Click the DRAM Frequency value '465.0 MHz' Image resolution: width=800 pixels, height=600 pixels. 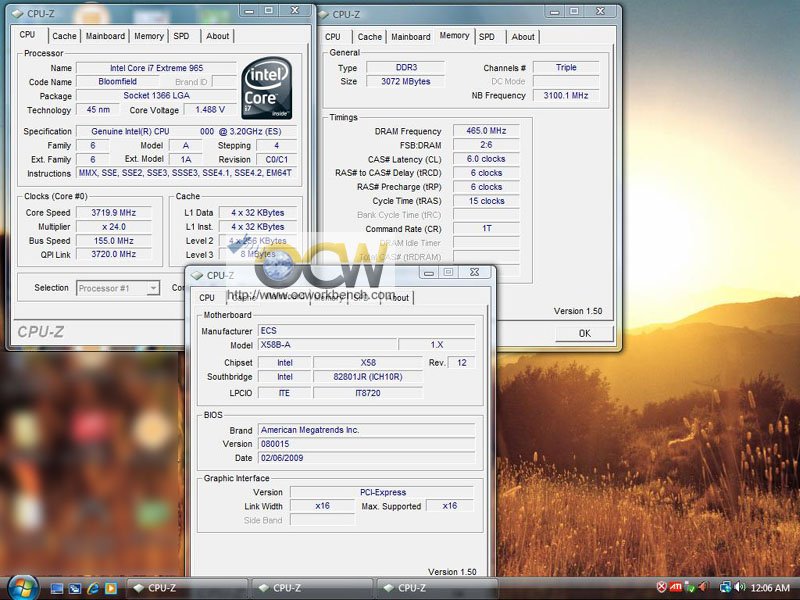tap(486, 131)
